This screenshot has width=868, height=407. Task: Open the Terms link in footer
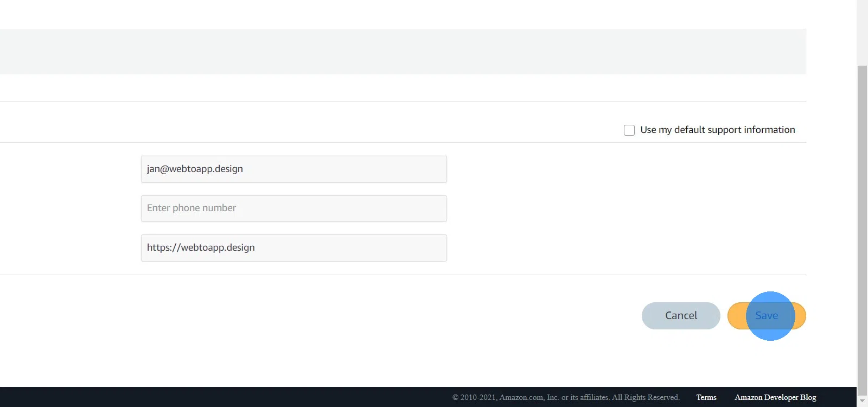(x=706, y=397)
